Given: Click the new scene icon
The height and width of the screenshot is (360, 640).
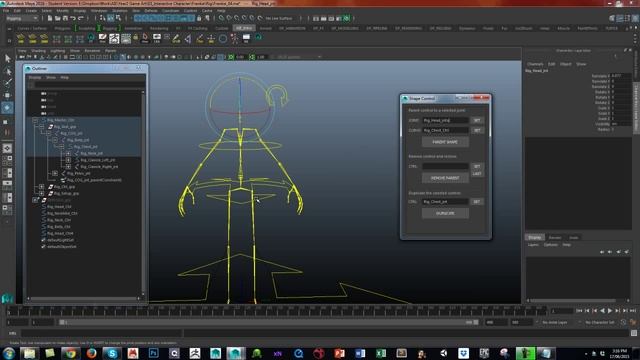Looking at the screenshot, I should 49,18.
